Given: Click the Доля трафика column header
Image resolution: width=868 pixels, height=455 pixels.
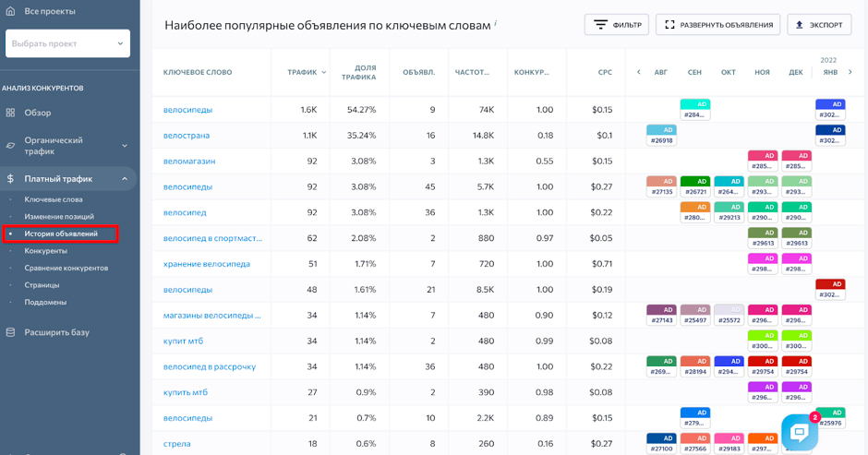Looking at the screenshot, I should (358, 73).
